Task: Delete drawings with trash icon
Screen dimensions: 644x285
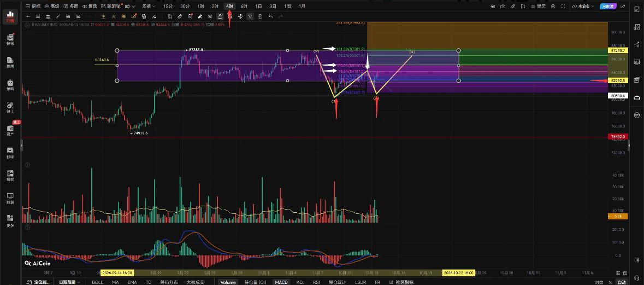Action: coord(261,16)
